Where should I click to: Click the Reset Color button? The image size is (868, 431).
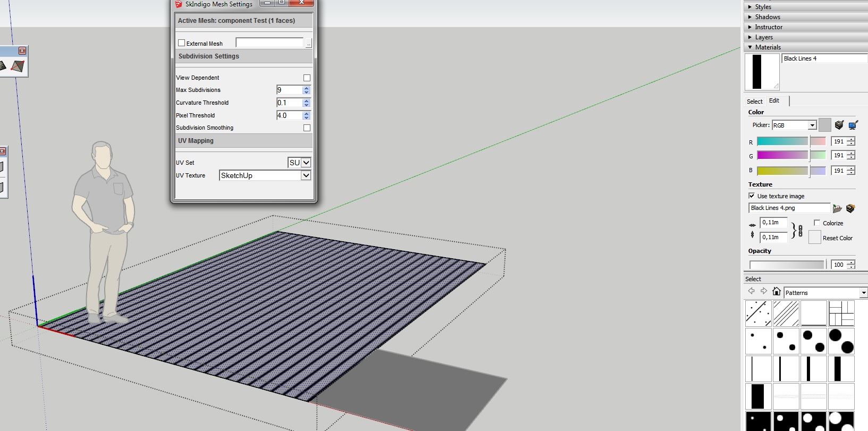(815, 238)
